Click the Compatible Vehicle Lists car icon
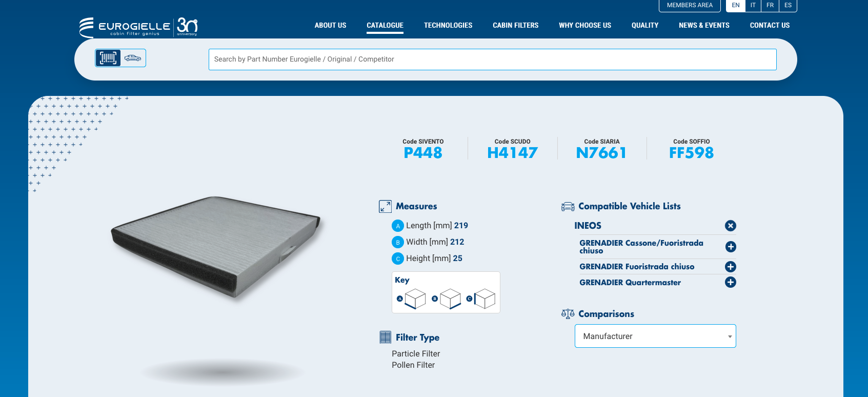The width and height of the screenshot is (868, 397). point(568,206)
